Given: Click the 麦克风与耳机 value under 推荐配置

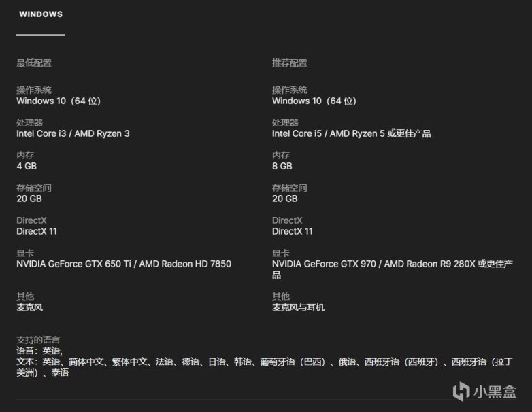Looking at the screenshot, I should click(298, 307).
